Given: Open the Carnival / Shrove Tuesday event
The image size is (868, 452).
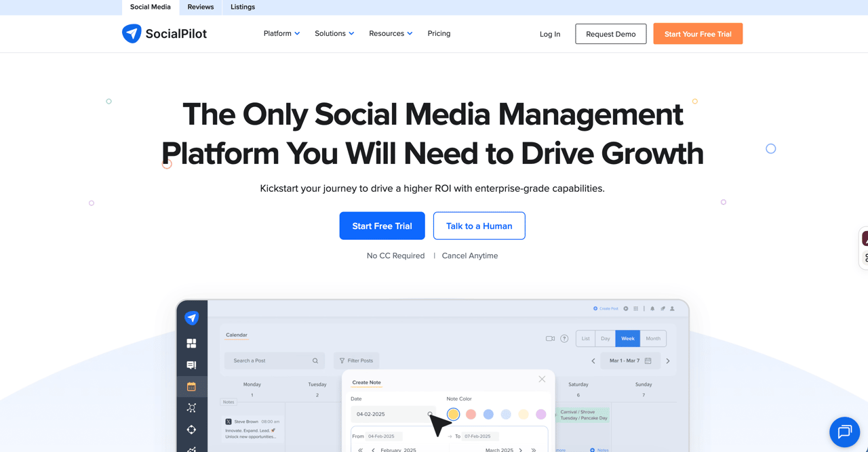Looking at the screenshot, I should tap(583, 415).
